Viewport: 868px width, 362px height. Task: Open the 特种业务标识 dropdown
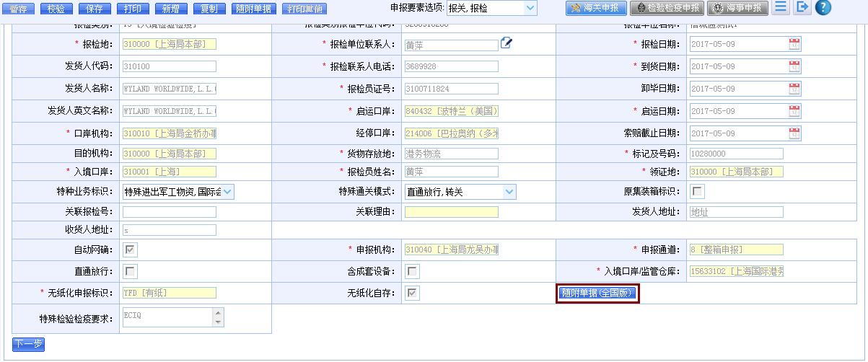(227, 192)
